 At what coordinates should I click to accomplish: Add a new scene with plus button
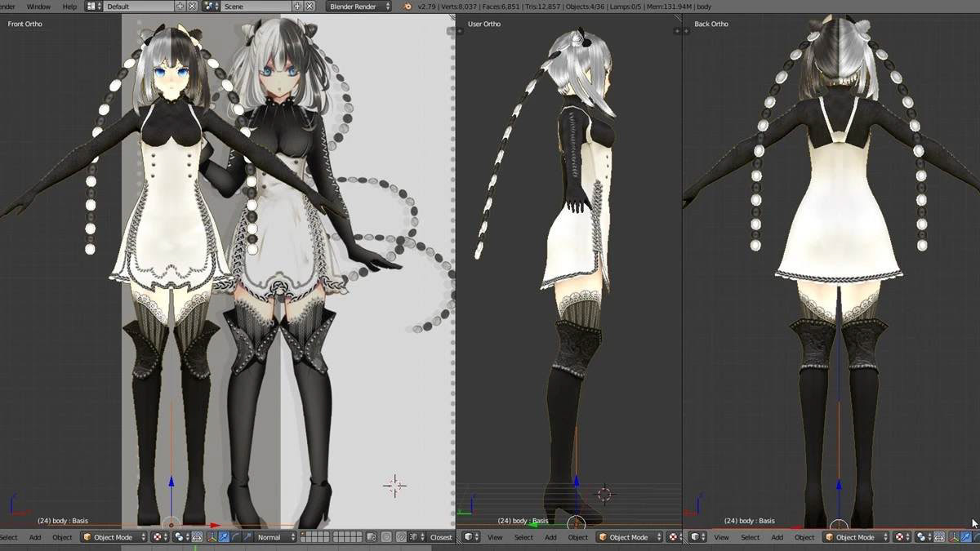(297, 6)
